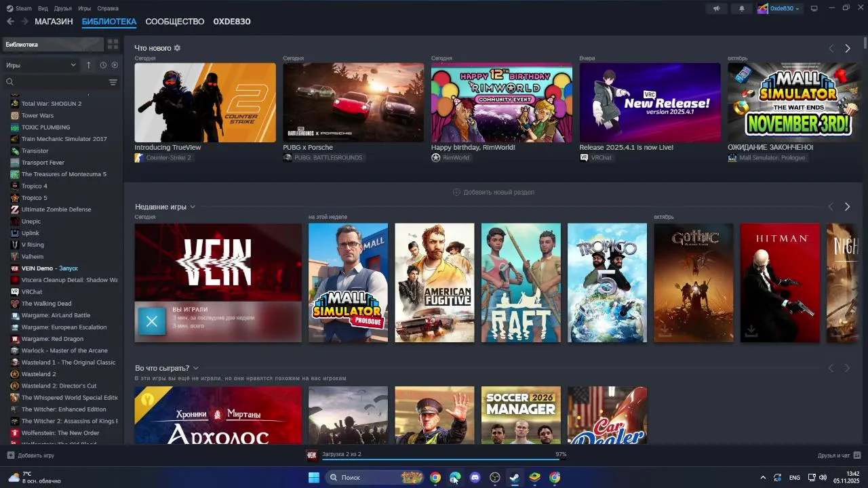Show next What's New items arrow

pyautogui.click(x=847, y=48)
